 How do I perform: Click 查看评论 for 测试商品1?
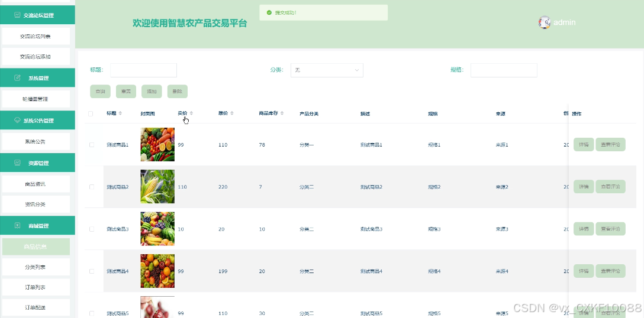pos(610,144)
